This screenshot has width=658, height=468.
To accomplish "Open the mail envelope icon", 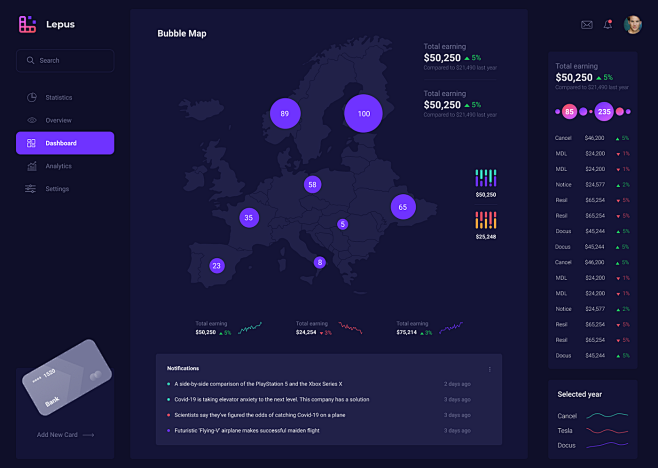I will pos(587,24).
